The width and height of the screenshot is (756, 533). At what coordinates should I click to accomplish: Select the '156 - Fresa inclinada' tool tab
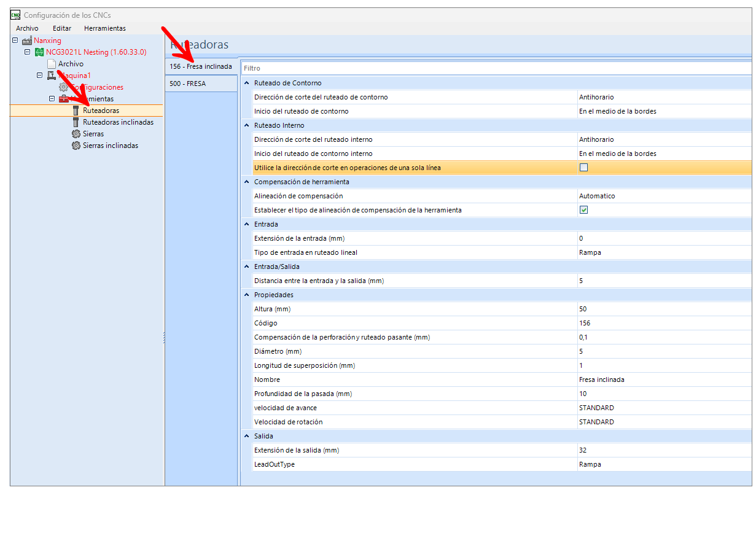pos(201,66)
